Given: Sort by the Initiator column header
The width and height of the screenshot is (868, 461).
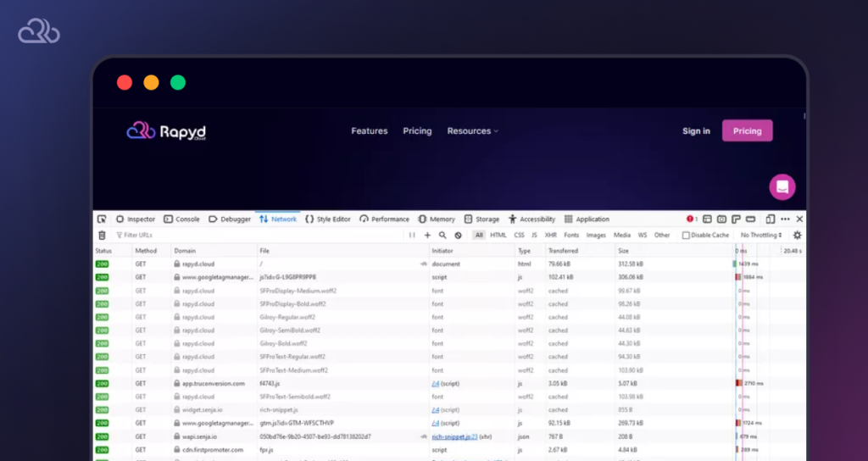Looking at the screenshot, I should tap(472, 251).
